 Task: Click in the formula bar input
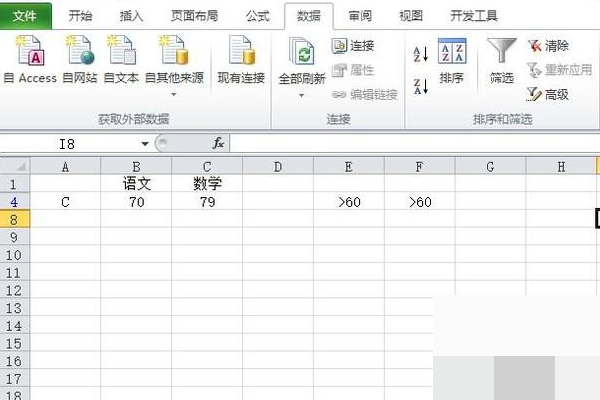(x=415, y=144)
